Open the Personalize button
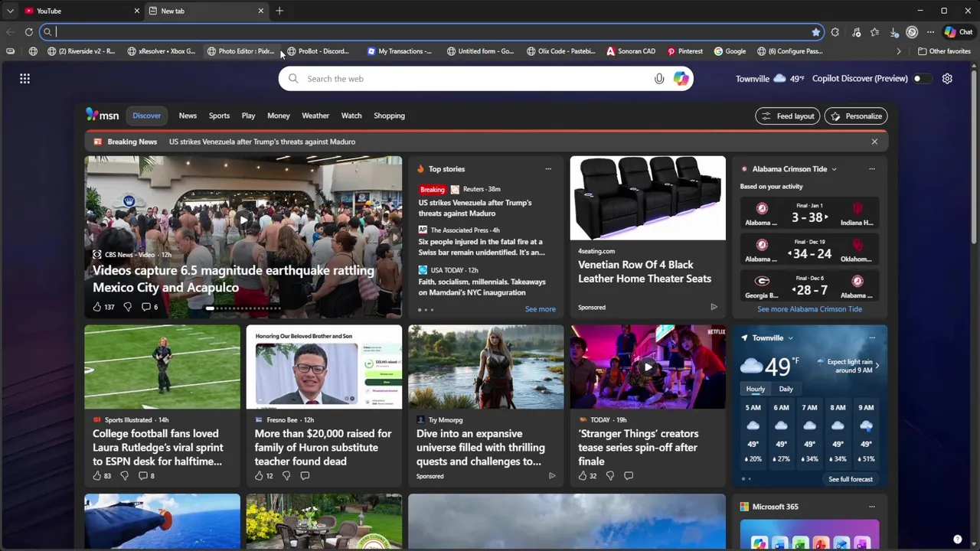Screen dimensions: 980x551 click(856, 116)
